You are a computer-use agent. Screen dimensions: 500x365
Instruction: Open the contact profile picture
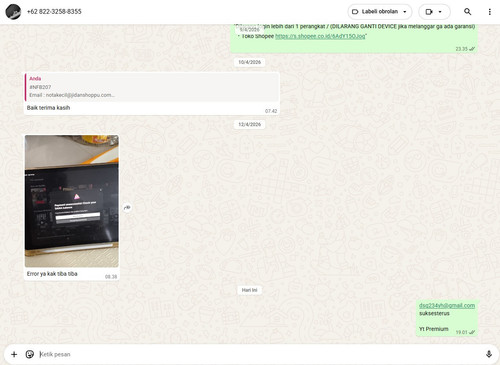pyautogui.click(x=13, y=12)
